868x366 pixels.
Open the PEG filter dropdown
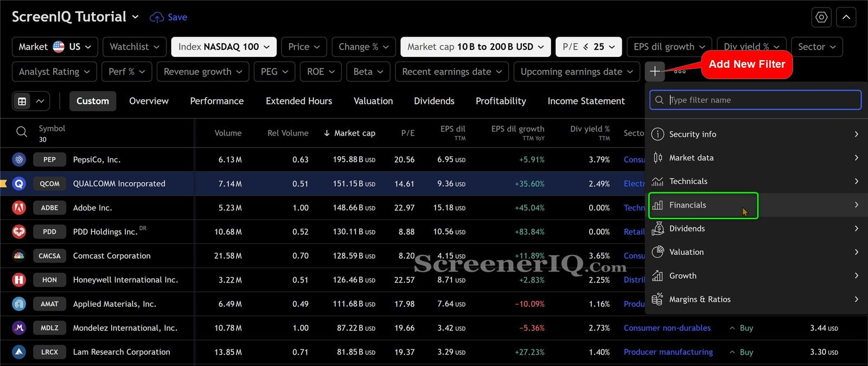[x=275, y=72]
